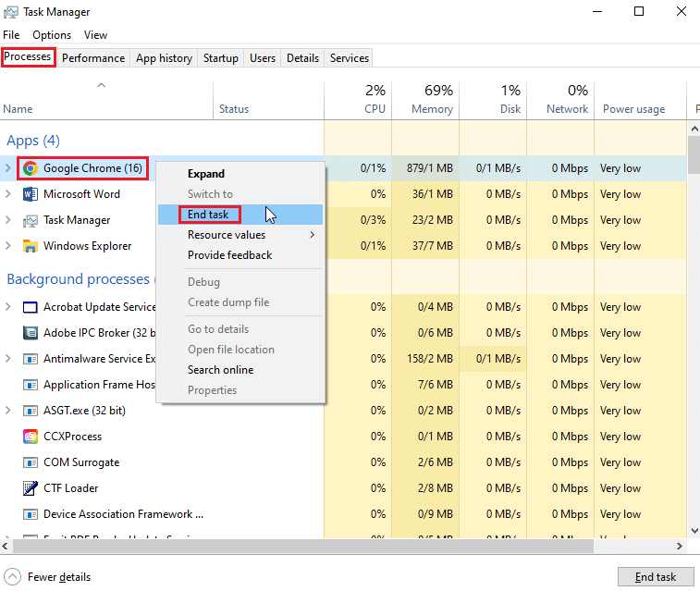Expand the ASGT.exe process group
The height and width of the screenshot is (591, 700).
click(x=8, y=411)
